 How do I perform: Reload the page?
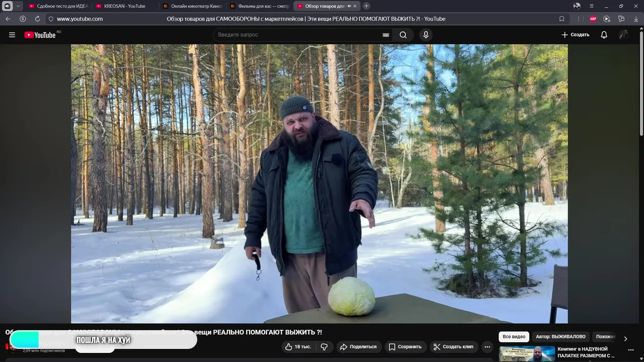coord(37,19)
